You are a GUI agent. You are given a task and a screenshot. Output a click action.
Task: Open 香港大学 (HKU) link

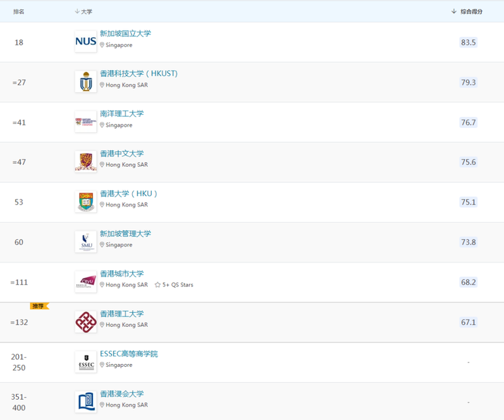click(129, 193)
